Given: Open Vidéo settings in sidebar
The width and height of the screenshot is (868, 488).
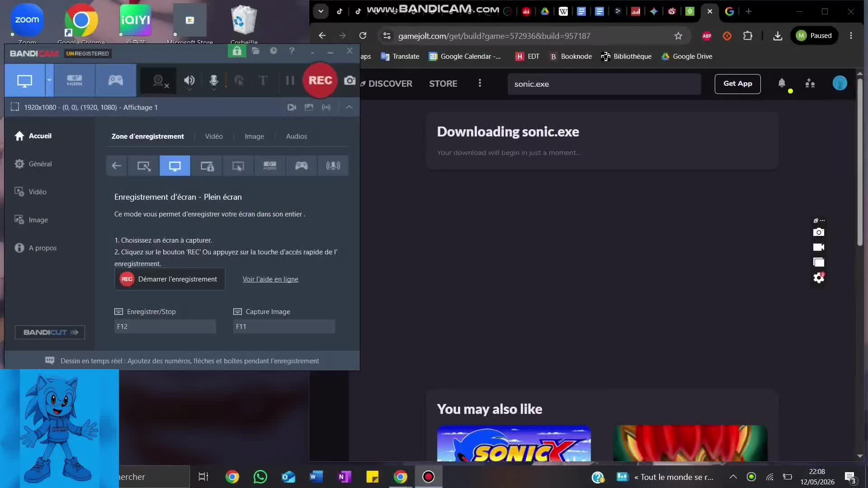Looking at the screenshot, I should pyautogui.click(x=30, y=192).
